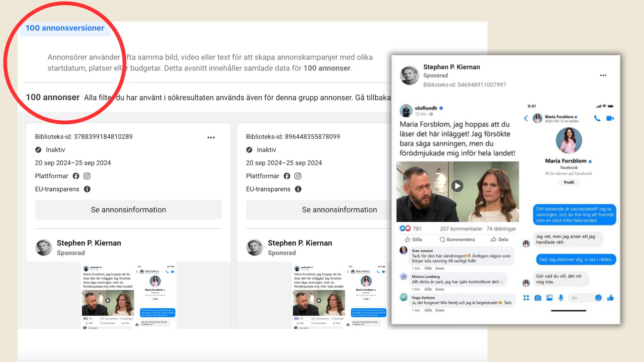This screenshot has width=644, height=362.
Task: Tap the Messenger phone call icon
Action: coord(597,118)
